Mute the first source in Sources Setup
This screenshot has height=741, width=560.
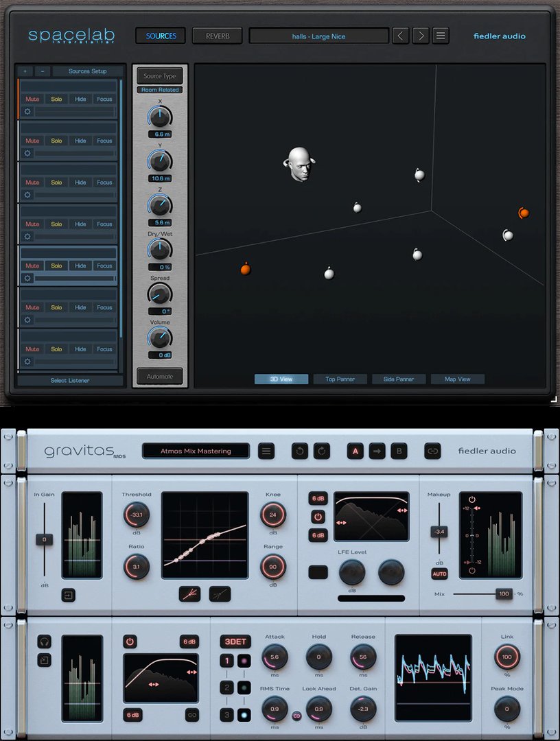point(32,99)
